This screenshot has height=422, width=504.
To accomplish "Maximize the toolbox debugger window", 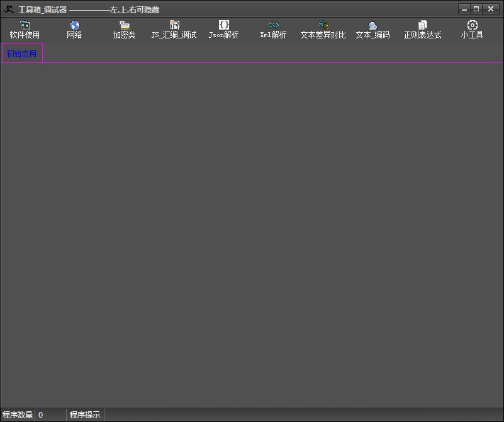I will click(476, 9).
